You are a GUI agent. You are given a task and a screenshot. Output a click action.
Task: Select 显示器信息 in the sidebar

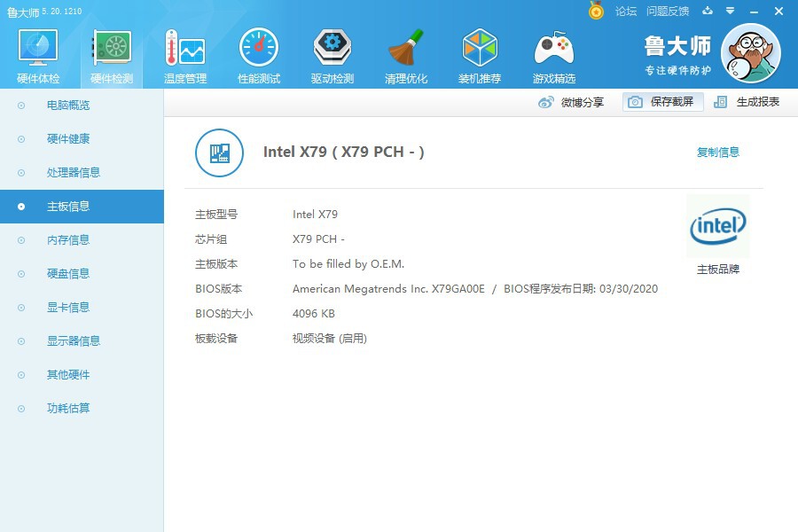[82, 340]
